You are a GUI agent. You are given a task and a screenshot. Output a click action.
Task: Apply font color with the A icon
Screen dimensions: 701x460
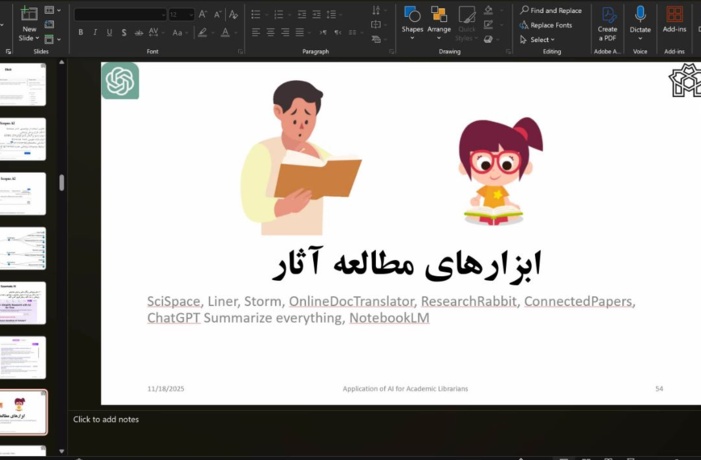tap(225, 32)
